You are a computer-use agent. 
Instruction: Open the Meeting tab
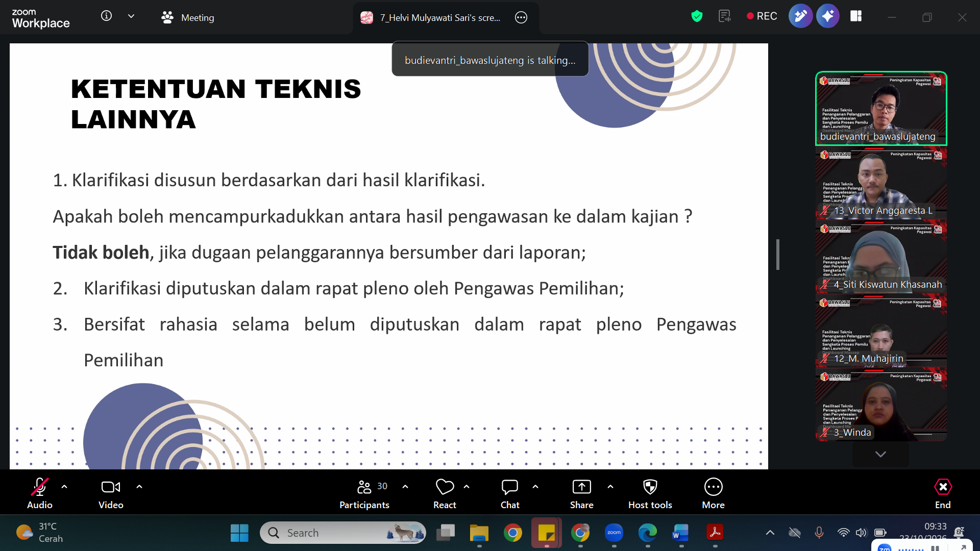coord(188,17)
